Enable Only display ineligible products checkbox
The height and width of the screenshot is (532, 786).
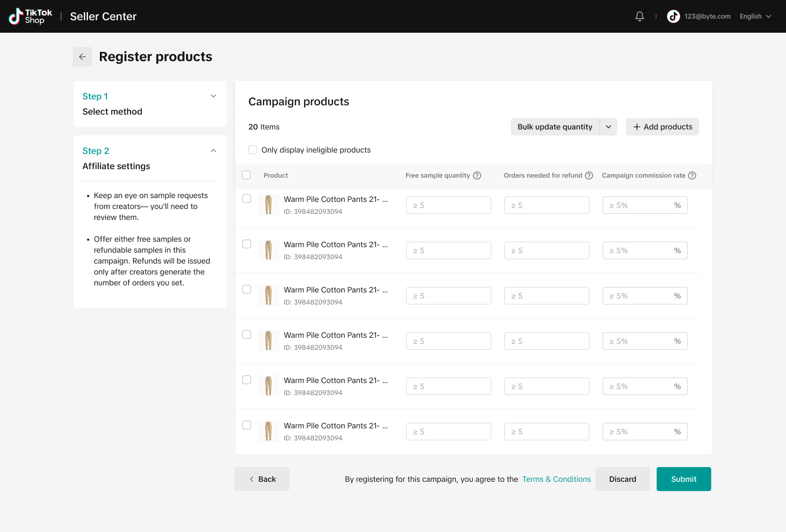point(253,150)
